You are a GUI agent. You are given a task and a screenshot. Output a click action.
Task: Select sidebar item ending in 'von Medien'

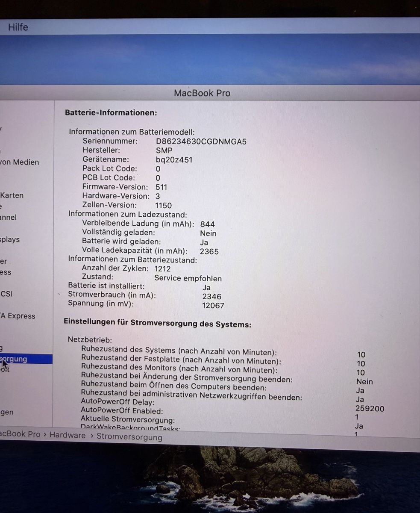coord(20,162)
